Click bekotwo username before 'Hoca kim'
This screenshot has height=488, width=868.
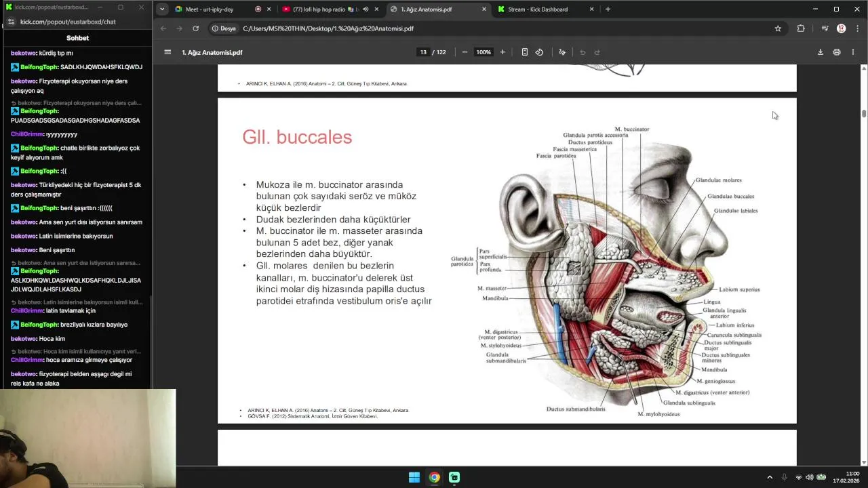[24, 338]
